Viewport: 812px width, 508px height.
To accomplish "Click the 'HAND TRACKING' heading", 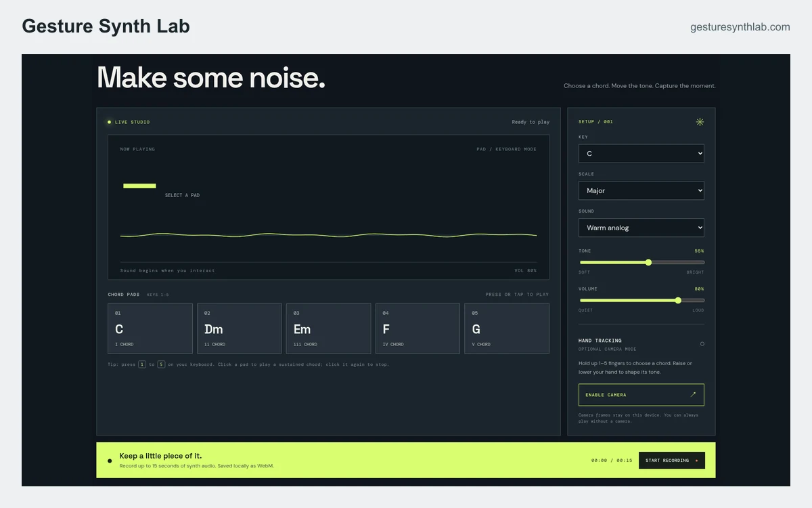I will click(x=600, y=341).
